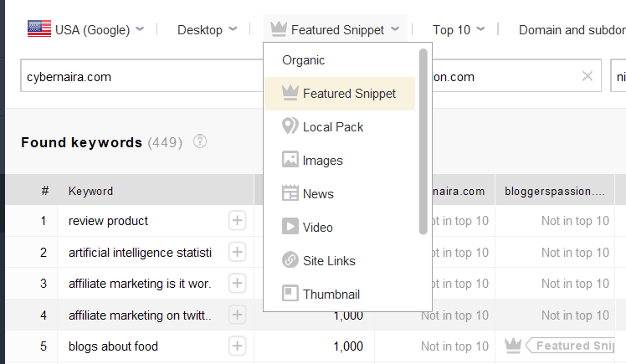The width and height of the screenshot is (626, 364).
Task: Open the Top 10 position dropdown
Action: pos(458,30)
